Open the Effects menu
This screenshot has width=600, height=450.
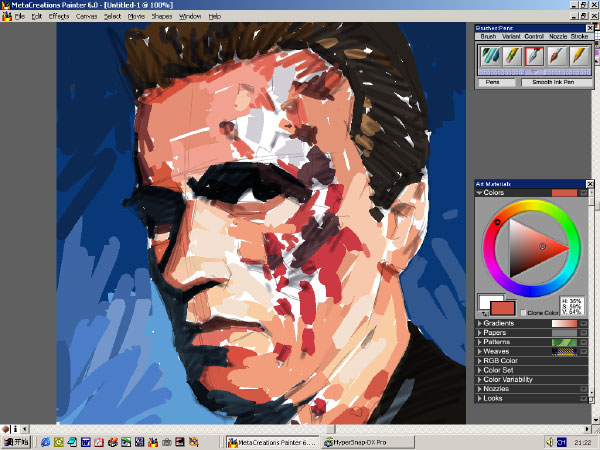pyautogui.click(x=59, y=16)
